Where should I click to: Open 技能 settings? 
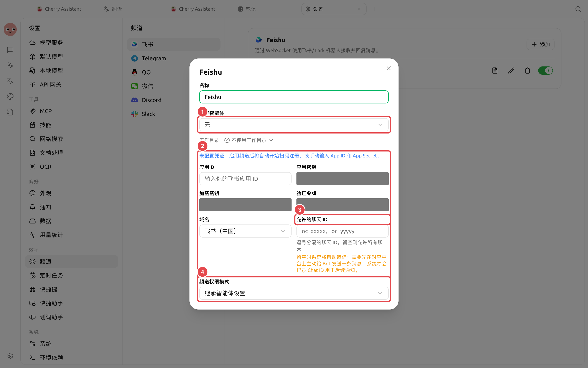71,125
